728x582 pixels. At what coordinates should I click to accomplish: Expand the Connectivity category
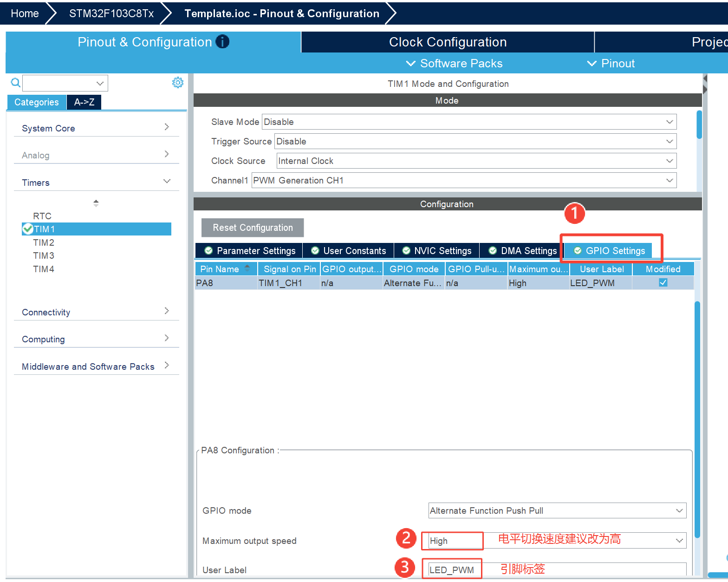click(96, 312)
